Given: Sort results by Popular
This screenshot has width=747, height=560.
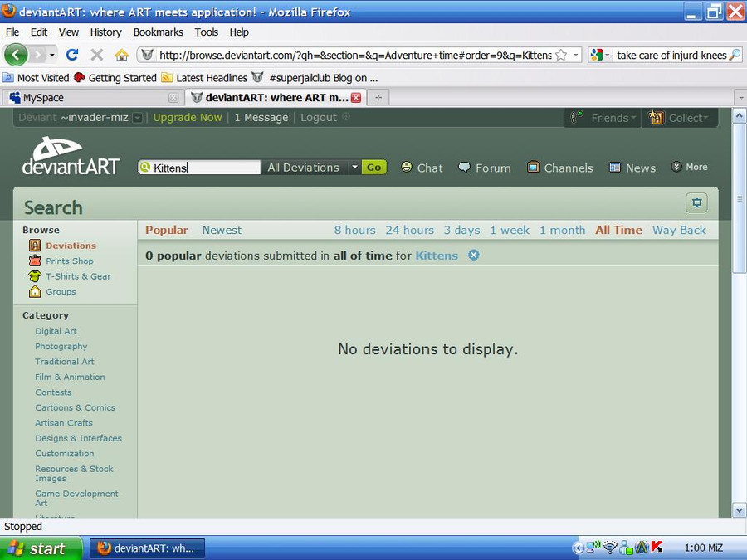Looking at the screenshot, I should [166, 230].
